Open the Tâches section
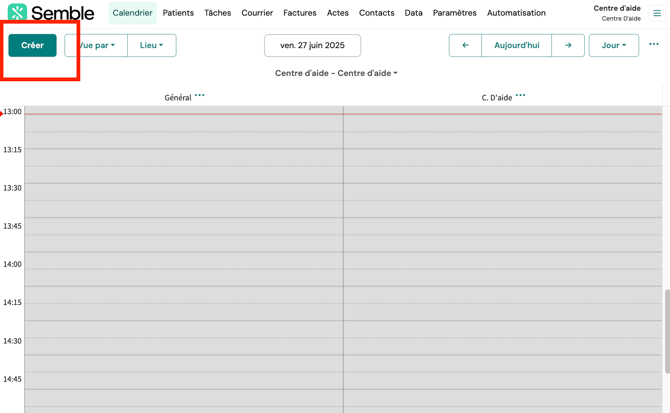 (217, 13)
